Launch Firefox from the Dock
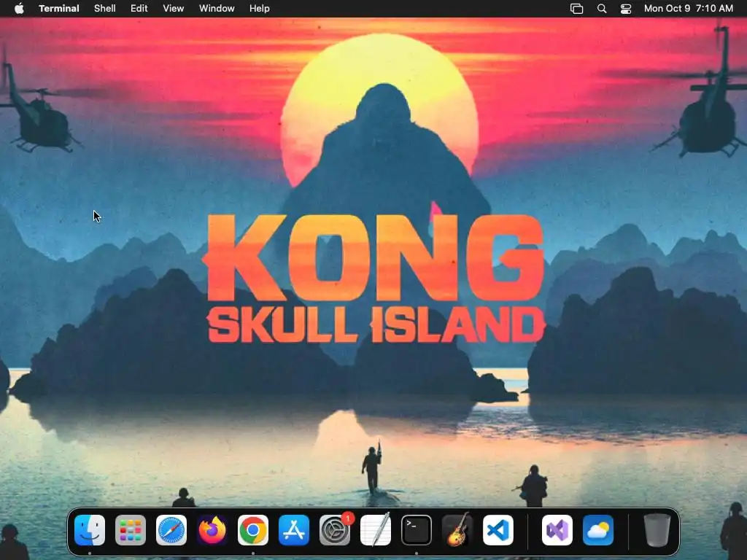This screenshot has height=560, width=747. [212, 530]
